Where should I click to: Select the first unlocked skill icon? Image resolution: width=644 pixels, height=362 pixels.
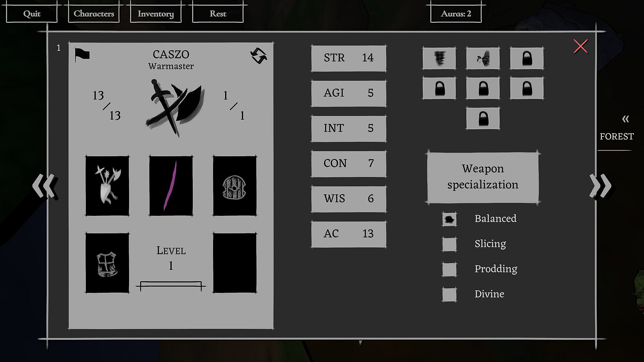(439, 58)
